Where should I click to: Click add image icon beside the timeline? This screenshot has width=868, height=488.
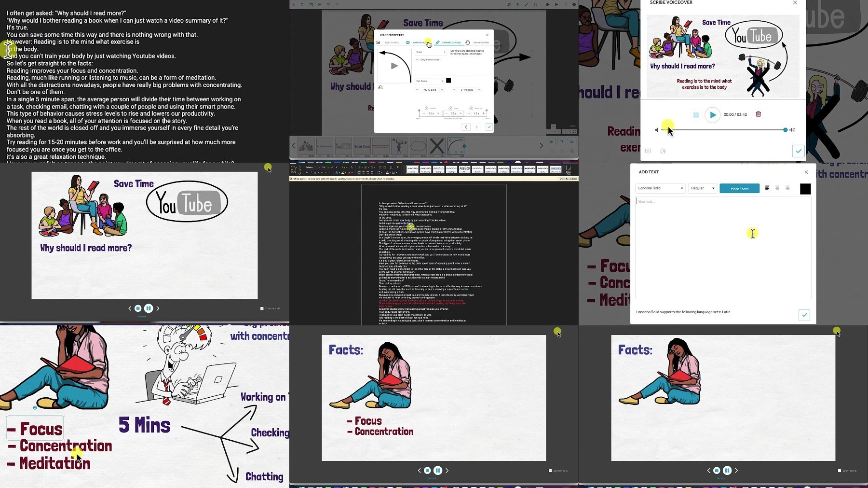pyautogui.click(x=551, y=141)
